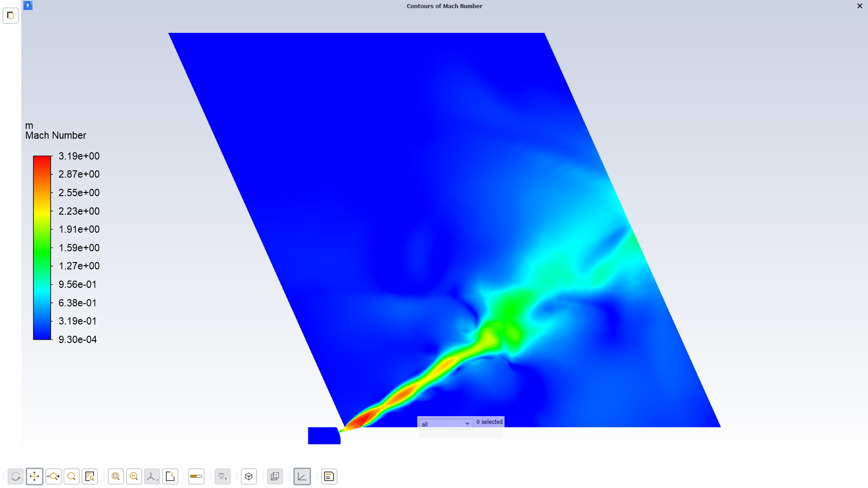
Task: Click the red top of Mach colorbar
Action: tap(42, 159)
